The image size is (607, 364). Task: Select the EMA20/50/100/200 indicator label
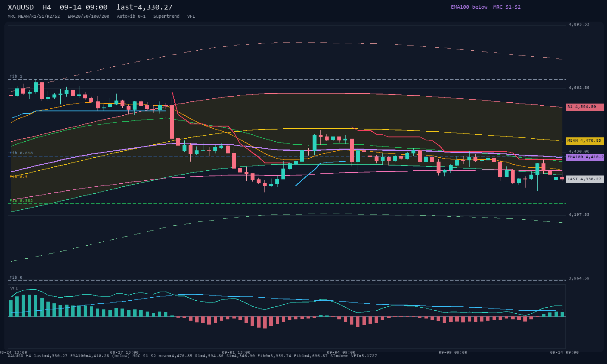coord(88,16)
